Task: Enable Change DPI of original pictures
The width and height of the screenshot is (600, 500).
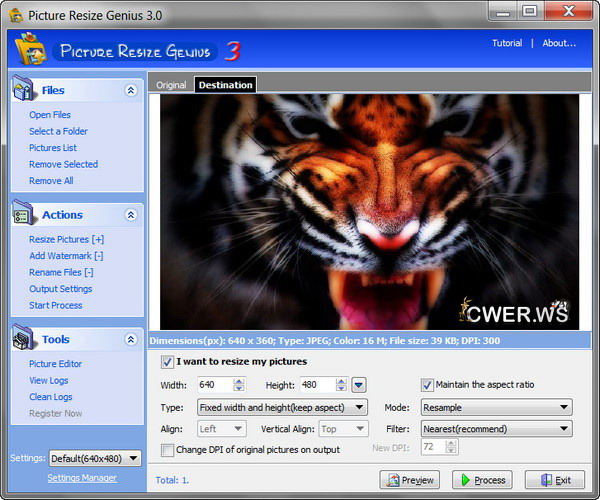Action: [167, 450]
